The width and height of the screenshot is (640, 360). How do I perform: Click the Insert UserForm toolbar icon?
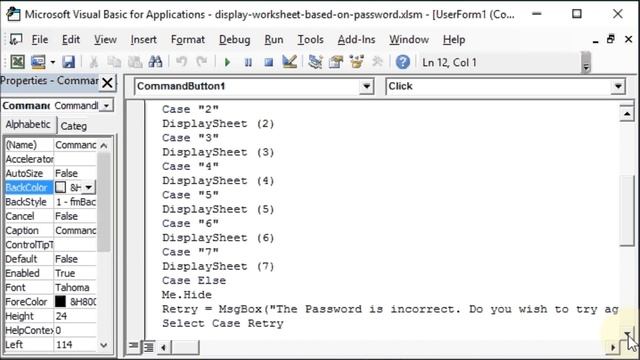(x=38, y=62)
